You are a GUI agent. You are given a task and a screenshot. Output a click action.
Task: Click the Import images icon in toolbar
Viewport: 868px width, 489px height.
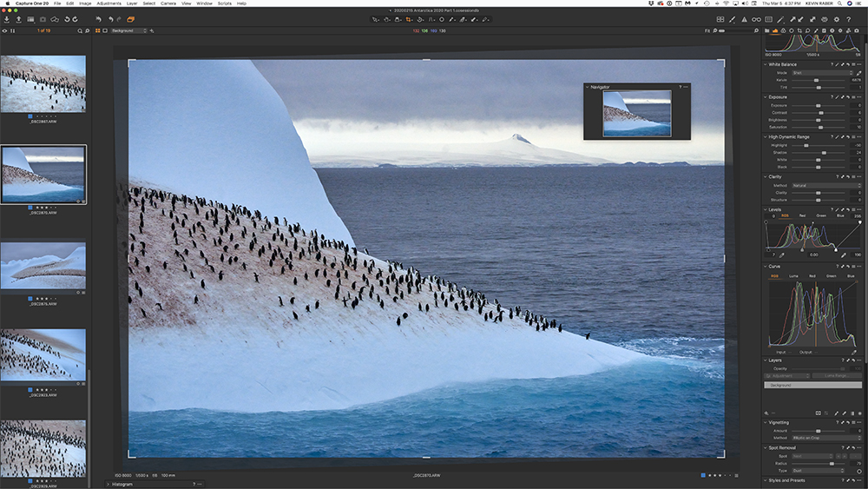click(7, 18)
